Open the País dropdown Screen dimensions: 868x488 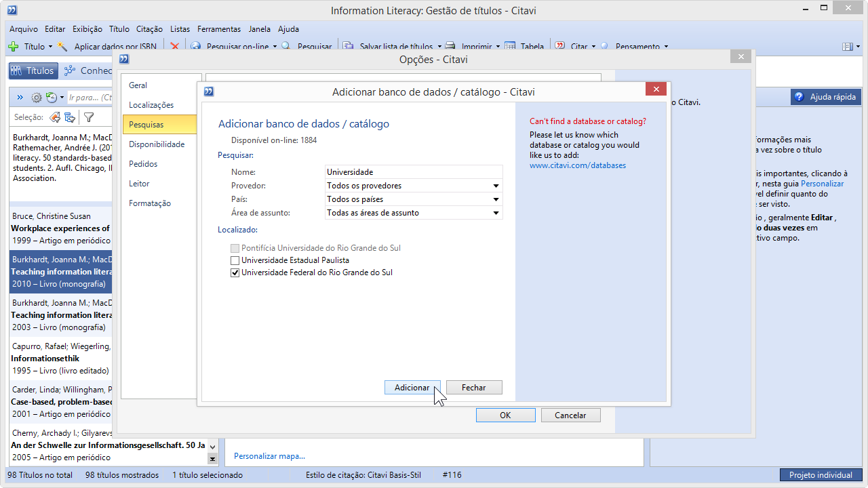496,199
